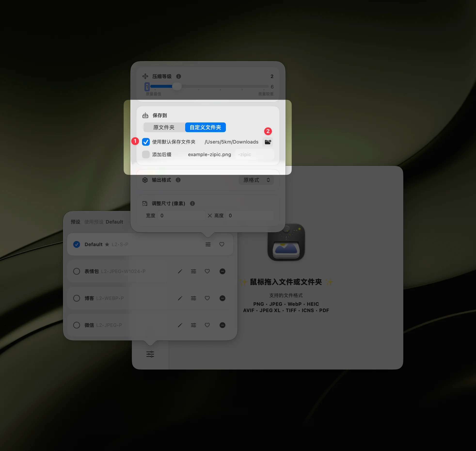This screenshot has height=451, width=476.
Task: Favorite the Default preset with heart icon
Action: (222, 244)
